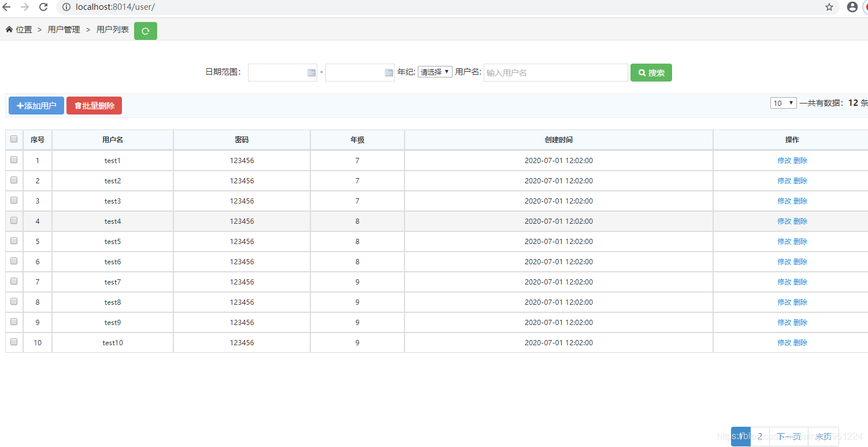
Task: Click the 添加用户 button
Action: coord(36,106)
